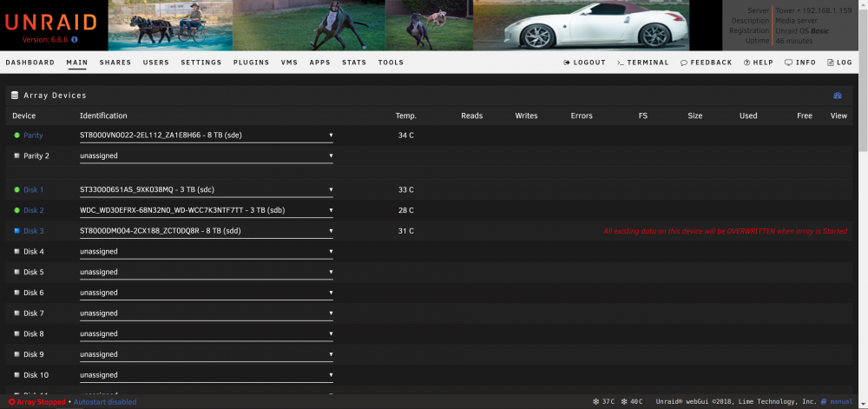Screen dimensions: 868x409
Task: Open the Disk 2 device dropdown
Action: (x=207, y=210)
